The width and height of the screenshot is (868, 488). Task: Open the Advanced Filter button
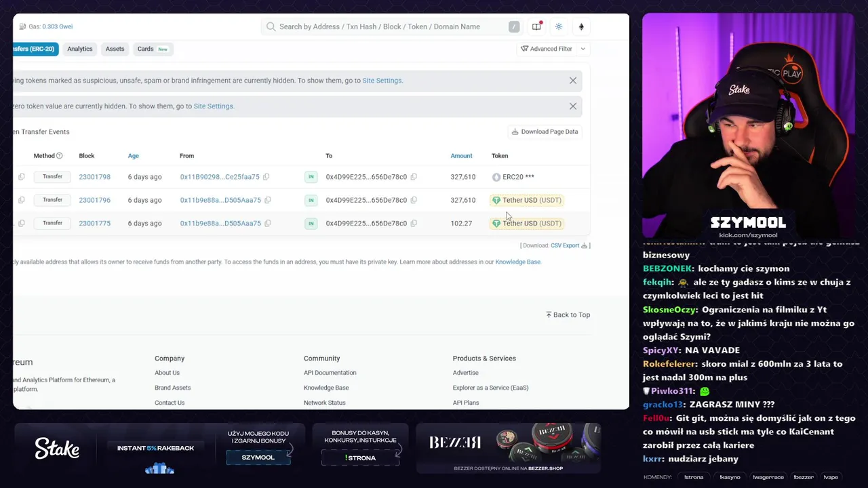(x=547, y=49)
